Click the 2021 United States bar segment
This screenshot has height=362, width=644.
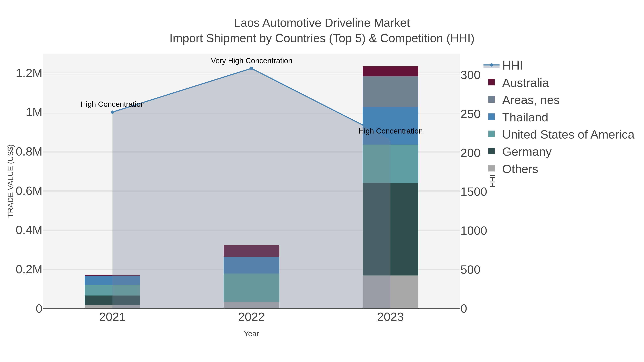click(113, 290)
